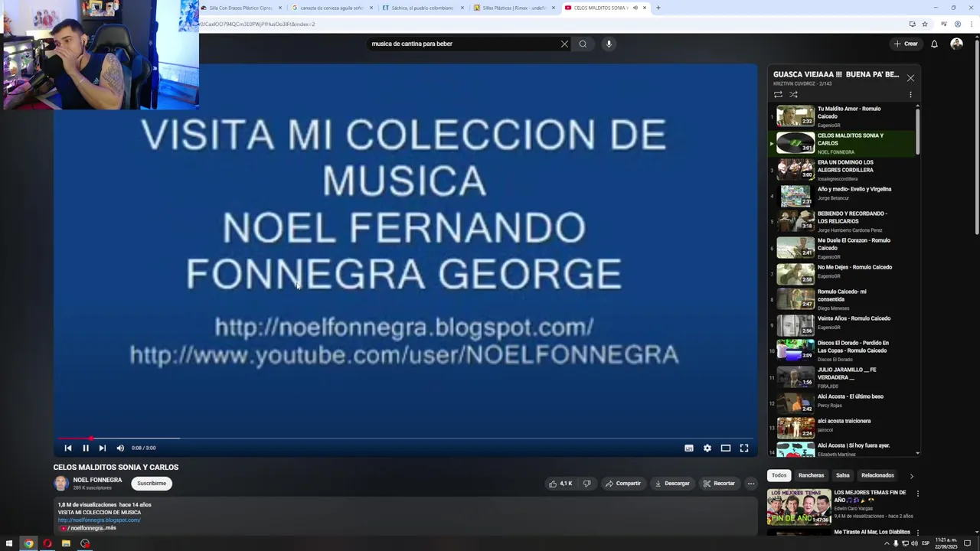Open File Explorer from the taskbar
This screenshot has width=980, height=551.
pos(66,543)
